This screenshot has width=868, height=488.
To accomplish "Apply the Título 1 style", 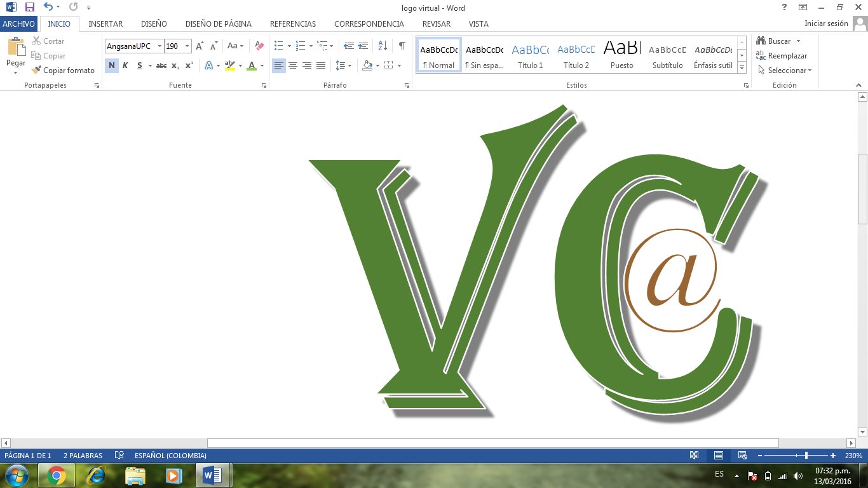I will pyautogui.click(x=531, y=55).
